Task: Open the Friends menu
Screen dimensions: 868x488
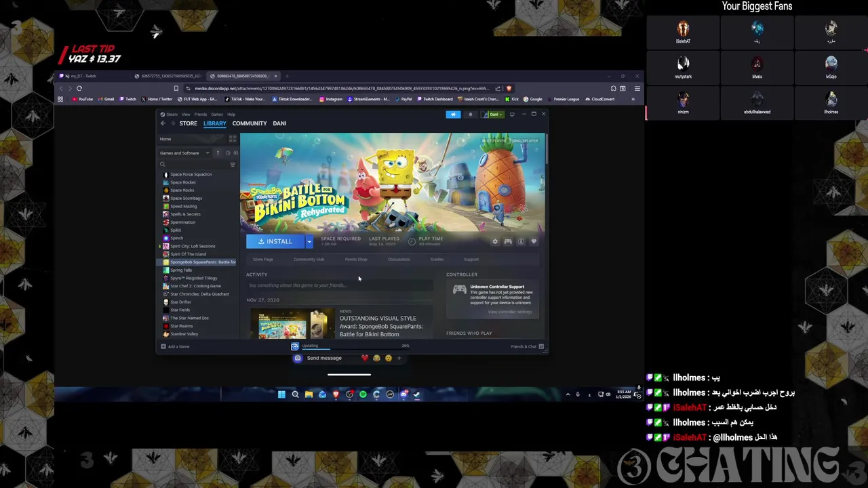Action: pyautogui.click(x=201, y=115)
